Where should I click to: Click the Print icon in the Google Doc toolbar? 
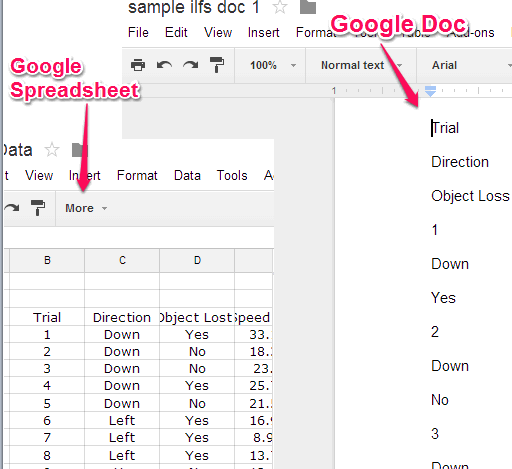click(138, 65)
